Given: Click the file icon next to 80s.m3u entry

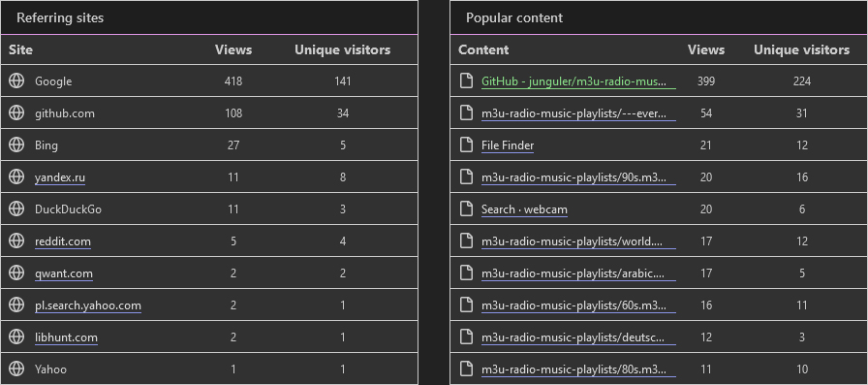Looking at the screenshot, I should tap(467, 369).
